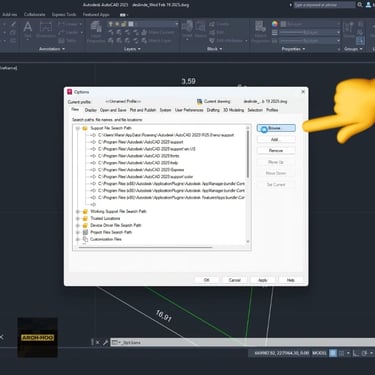Open the layer name dropdown
Viewport: 375px width, 375px height.
pos(157,24)
